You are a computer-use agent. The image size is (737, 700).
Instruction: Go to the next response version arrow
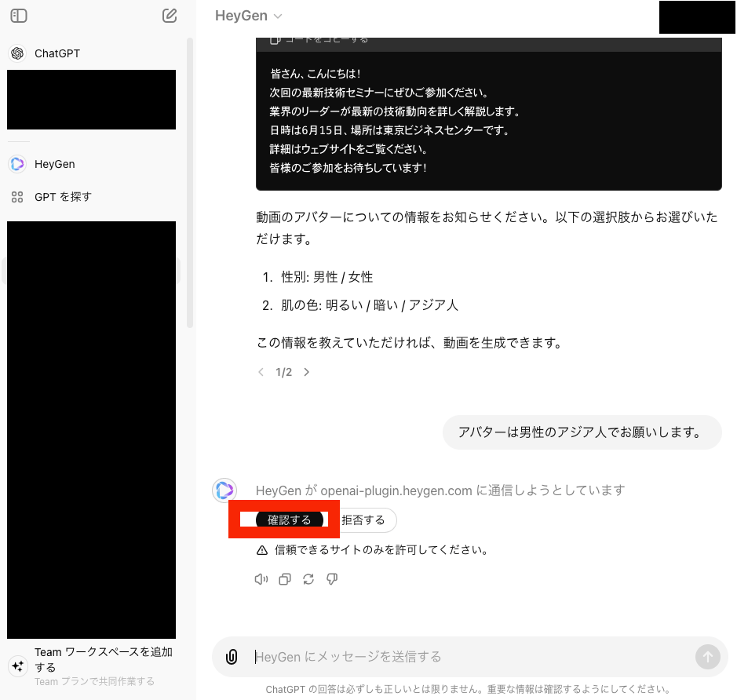306,372
